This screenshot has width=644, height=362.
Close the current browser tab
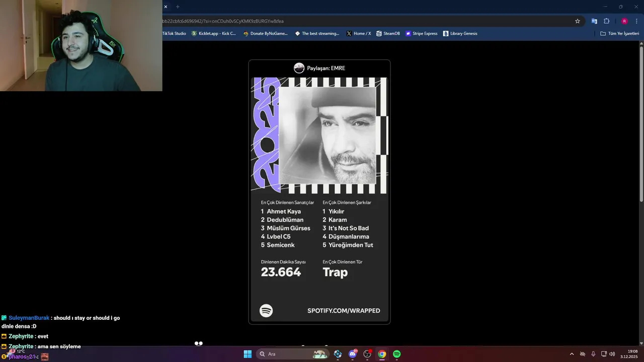165,7
